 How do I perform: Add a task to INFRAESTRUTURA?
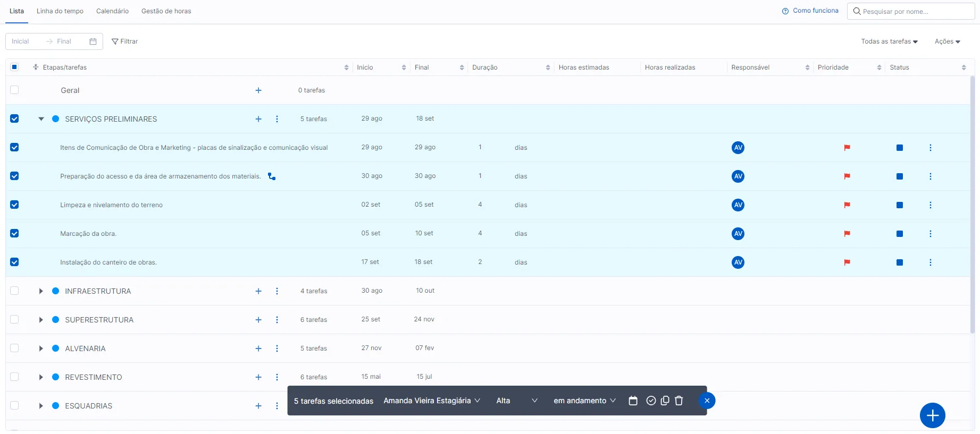[x=258, y=291]
